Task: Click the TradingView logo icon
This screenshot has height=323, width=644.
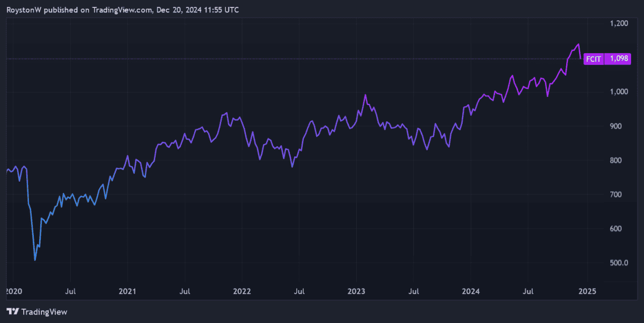Action: tap(13, 312)
